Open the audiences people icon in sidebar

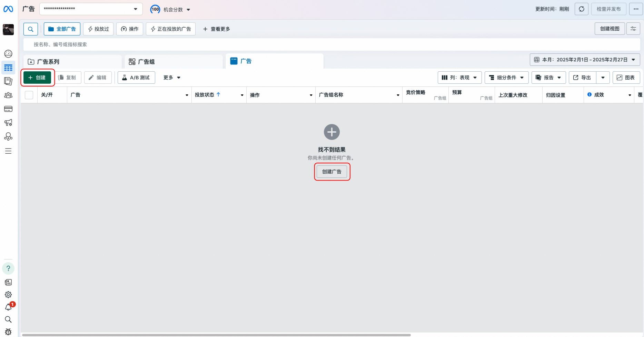click(x=8, y=95)
